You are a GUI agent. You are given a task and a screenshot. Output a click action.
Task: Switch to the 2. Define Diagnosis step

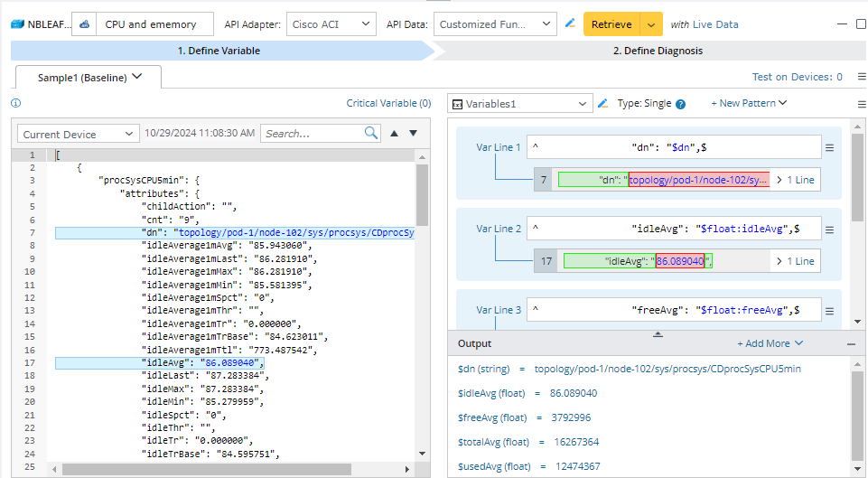pos(657,51)
